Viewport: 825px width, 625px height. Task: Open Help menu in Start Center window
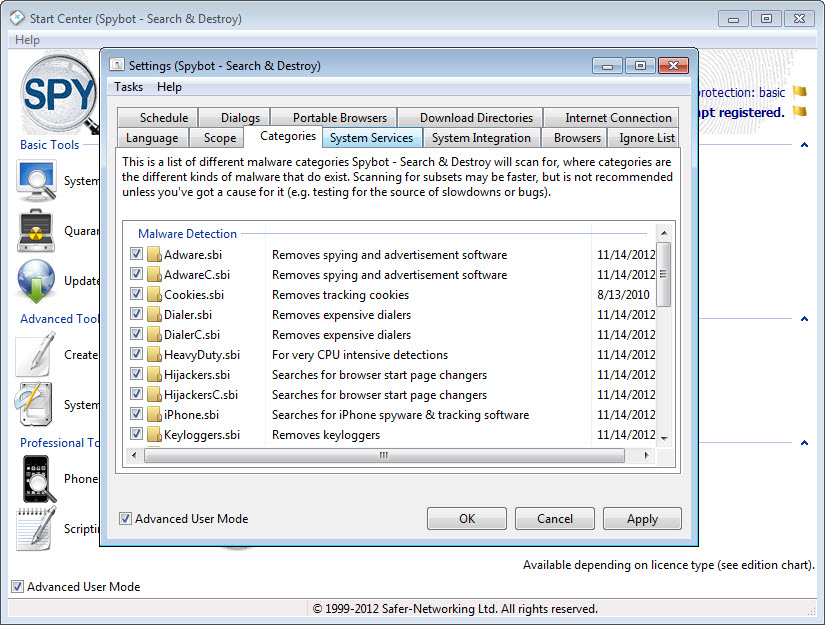27,40
